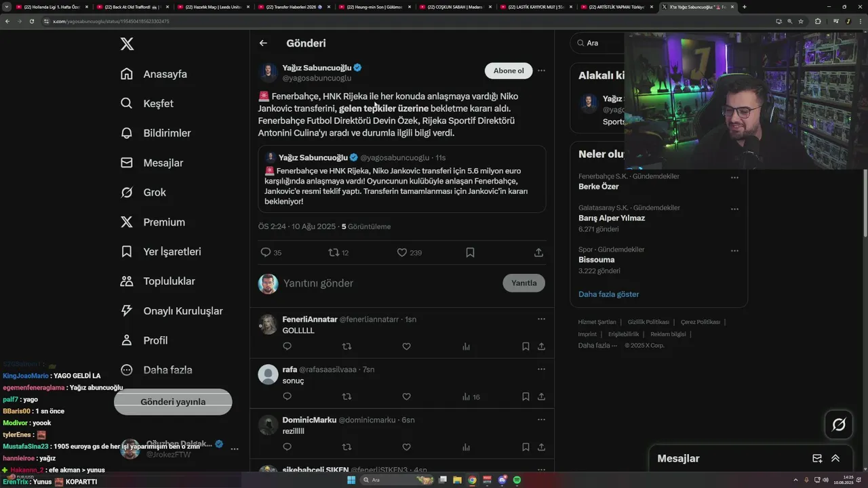This screenshot has height=488, width=868.
Task: Open Windows Start menu
Action: click(351, 480)
